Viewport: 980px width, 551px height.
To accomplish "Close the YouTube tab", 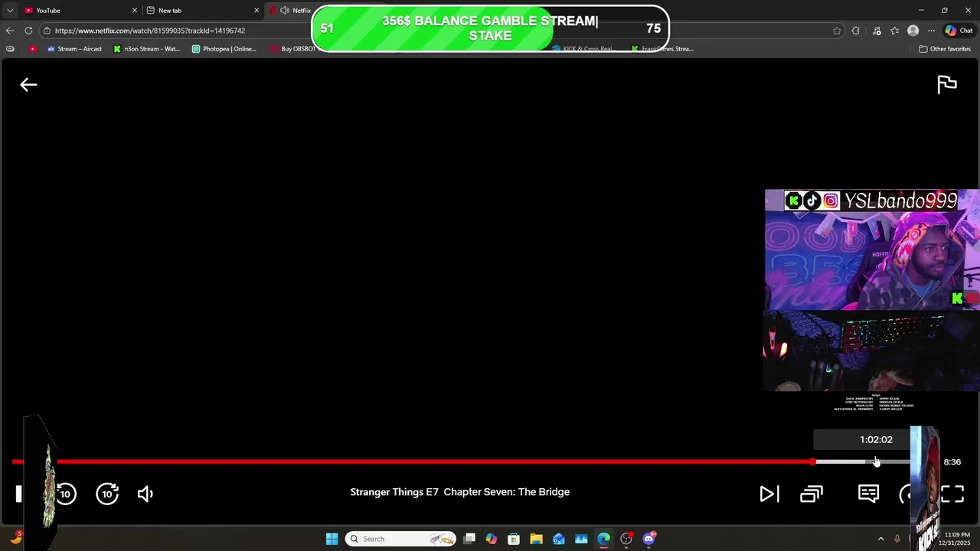I will pos(135,11).
